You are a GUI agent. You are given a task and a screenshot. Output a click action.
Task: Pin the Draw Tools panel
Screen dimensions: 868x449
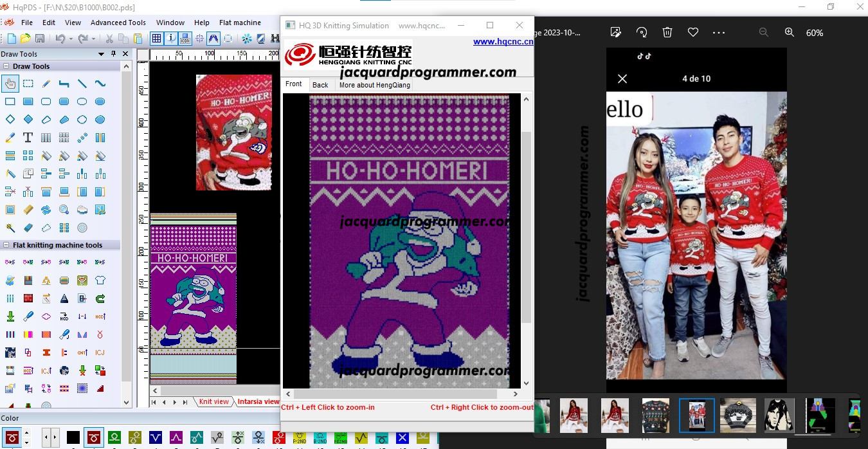(114, 54)
